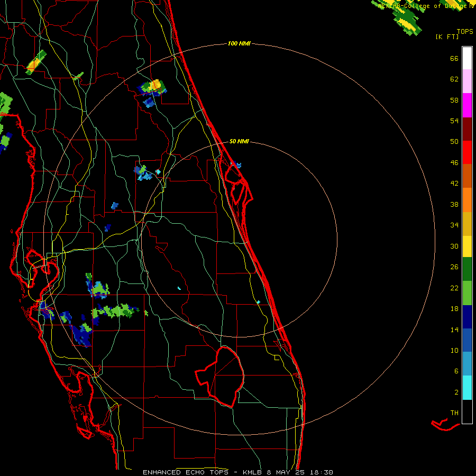Select the "26" legend value
This screenshot has width=476, height=476.
tap(454, 267)
